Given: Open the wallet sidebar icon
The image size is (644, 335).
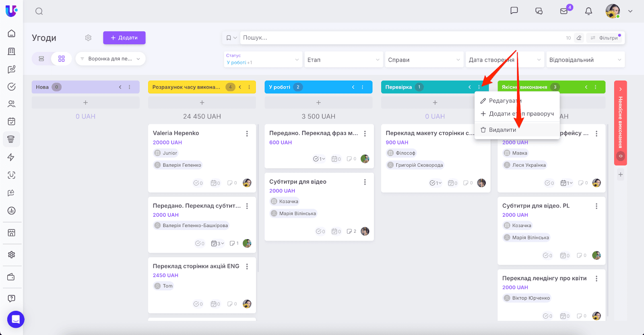Looking at the screenshot, I should [x=11, y=277].
